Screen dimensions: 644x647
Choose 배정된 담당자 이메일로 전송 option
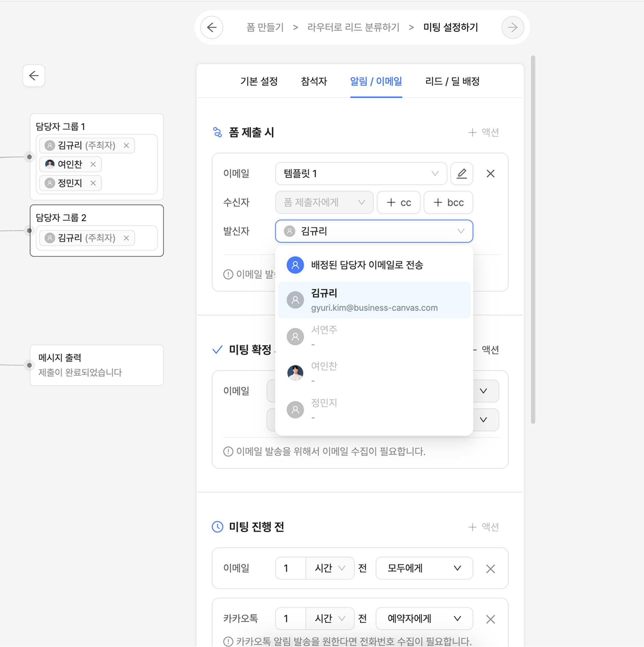(374, 265)
